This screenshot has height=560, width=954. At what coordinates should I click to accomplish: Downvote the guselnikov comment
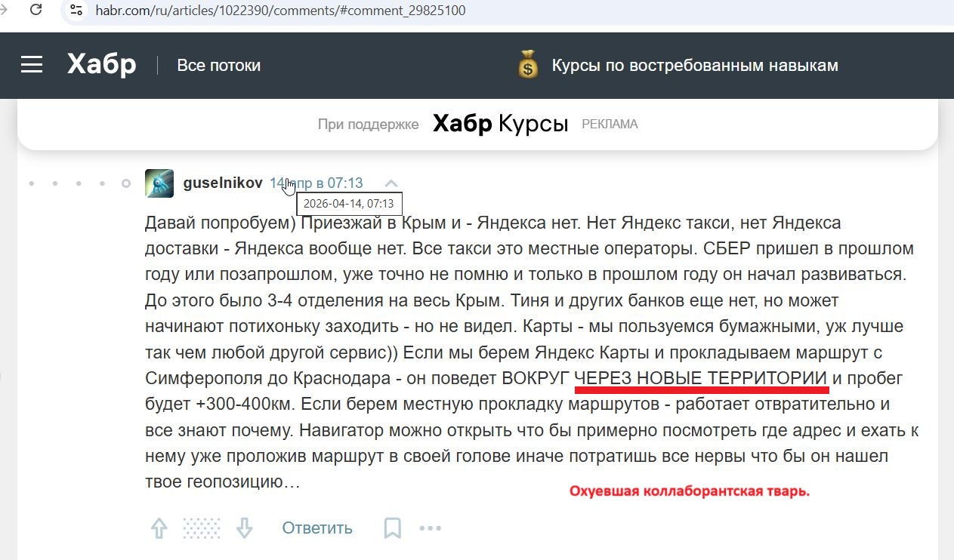[x=244, y=528]
